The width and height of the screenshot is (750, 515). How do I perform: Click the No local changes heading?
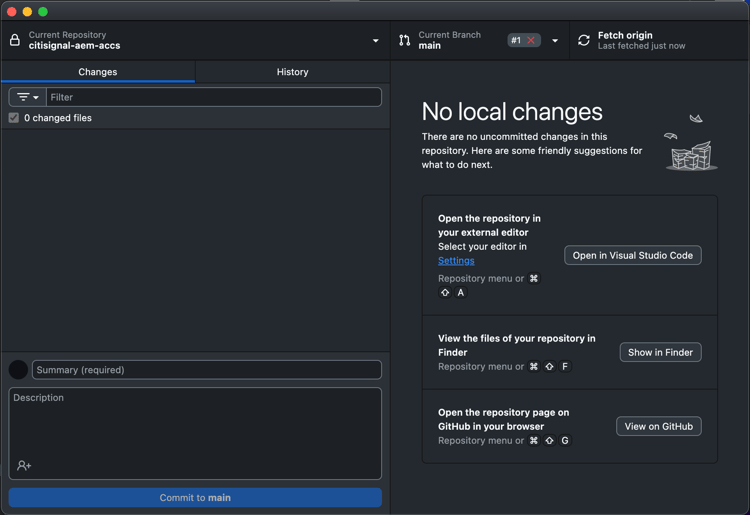click(512, 111)
